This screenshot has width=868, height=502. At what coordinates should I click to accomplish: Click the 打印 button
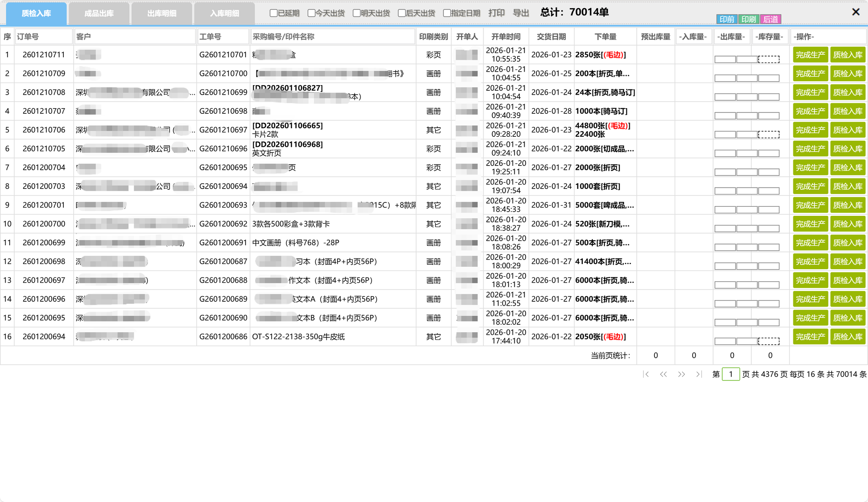(x=496, y=13)
